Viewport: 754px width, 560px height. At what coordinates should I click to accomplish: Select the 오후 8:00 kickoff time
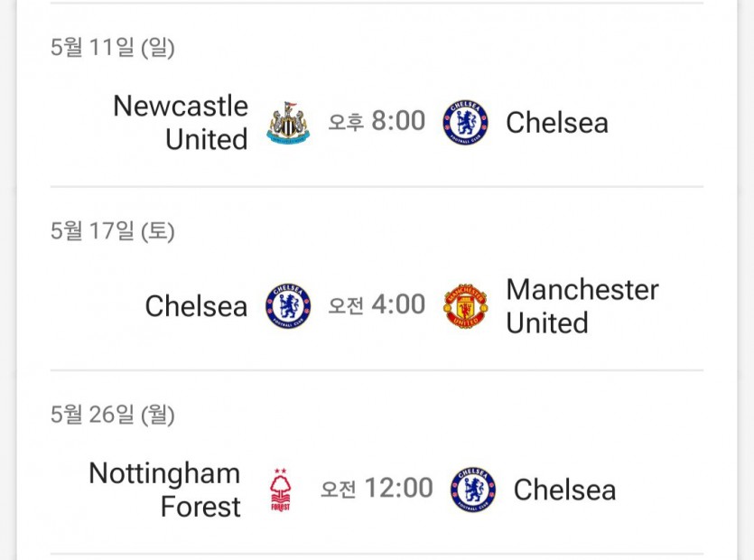[x=377, y=121]
